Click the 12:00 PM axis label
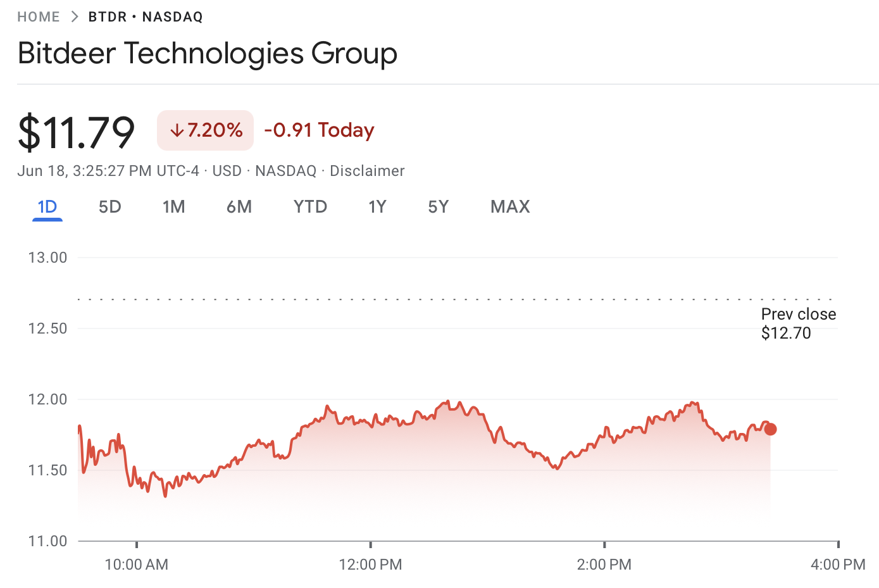This screenshot has width=879, height=588. point(370,565)
